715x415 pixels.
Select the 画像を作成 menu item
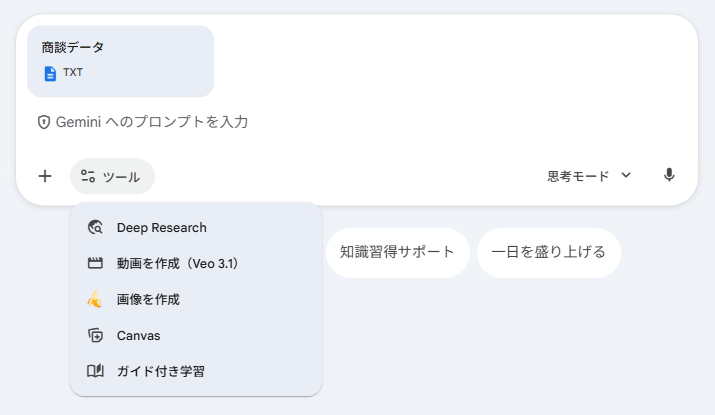click(x=196, y=300)
